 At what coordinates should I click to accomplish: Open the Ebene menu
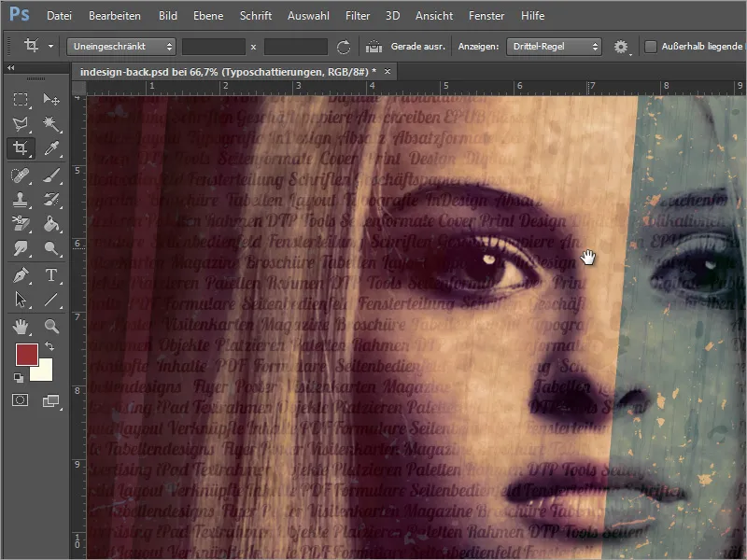208,16
